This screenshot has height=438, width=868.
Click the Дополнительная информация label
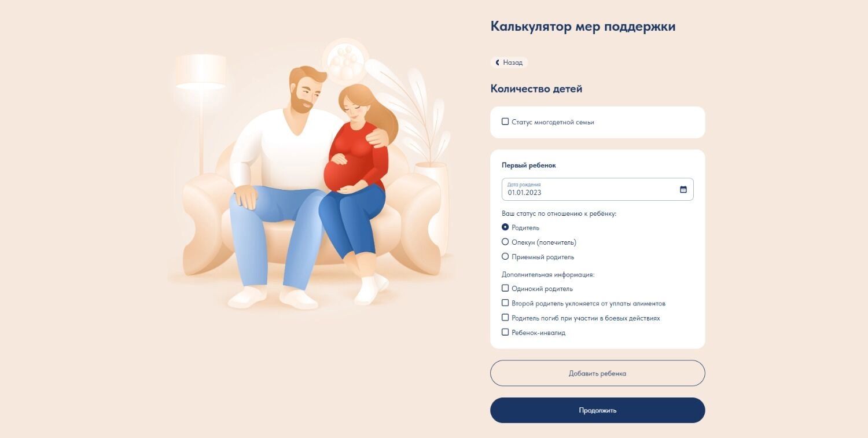[x=548, y=274]
